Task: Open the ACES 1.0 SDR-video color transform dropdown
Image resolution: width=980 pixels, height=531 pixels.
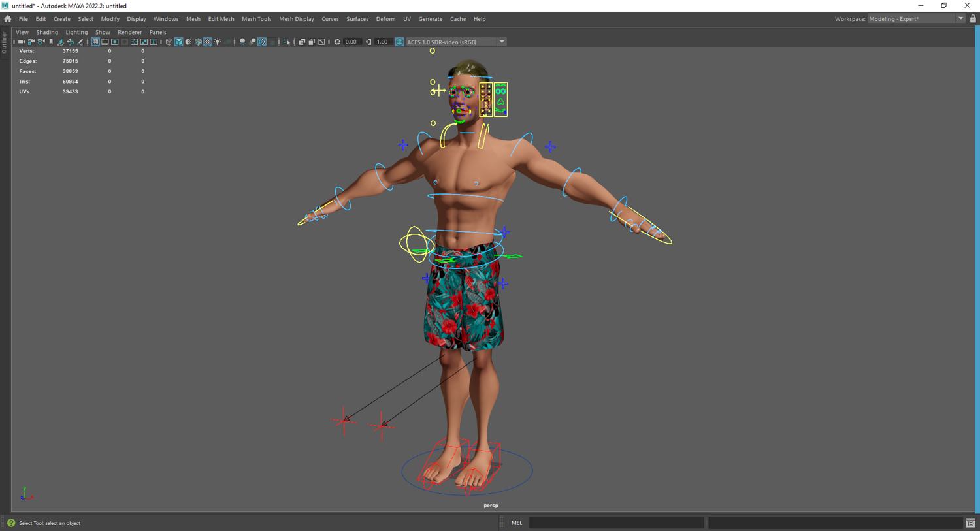Action: click(x=455, y=42)
